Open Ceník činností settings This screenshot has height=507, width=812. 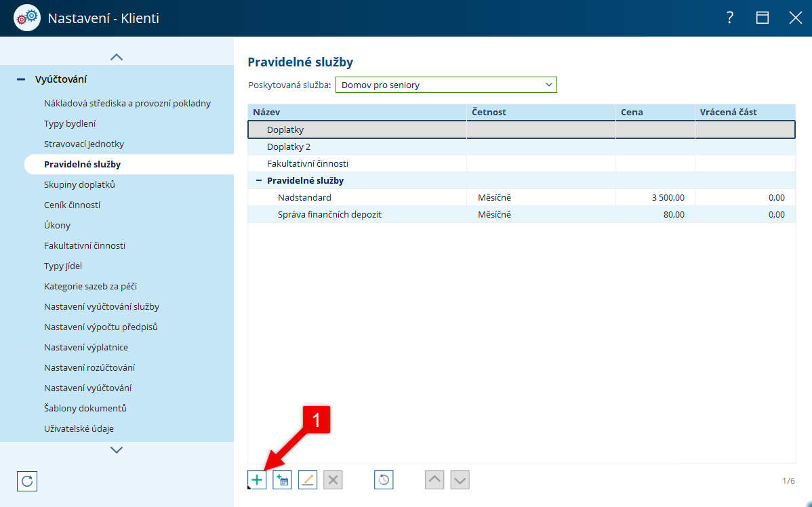(x=73, y=205)
